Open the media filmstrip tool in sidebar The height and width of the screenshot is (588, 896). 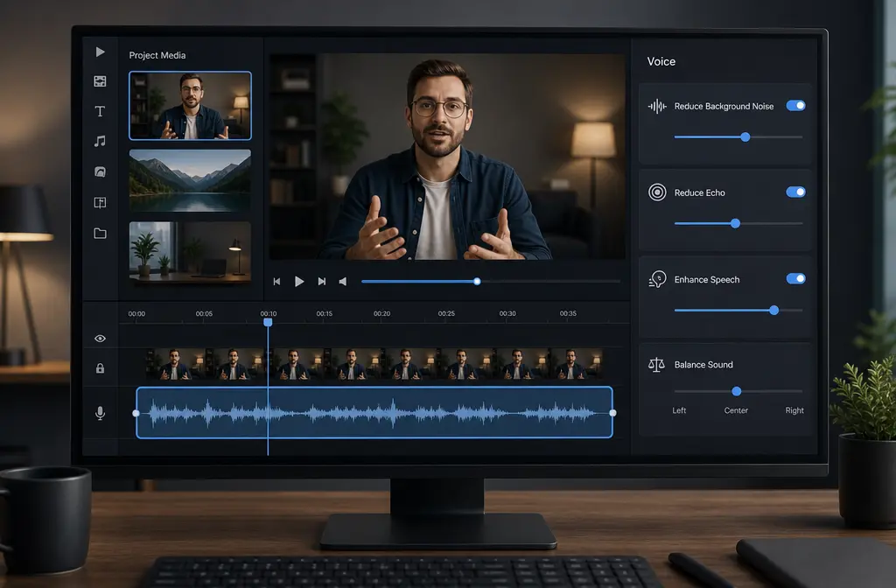(x=100, y=81)
